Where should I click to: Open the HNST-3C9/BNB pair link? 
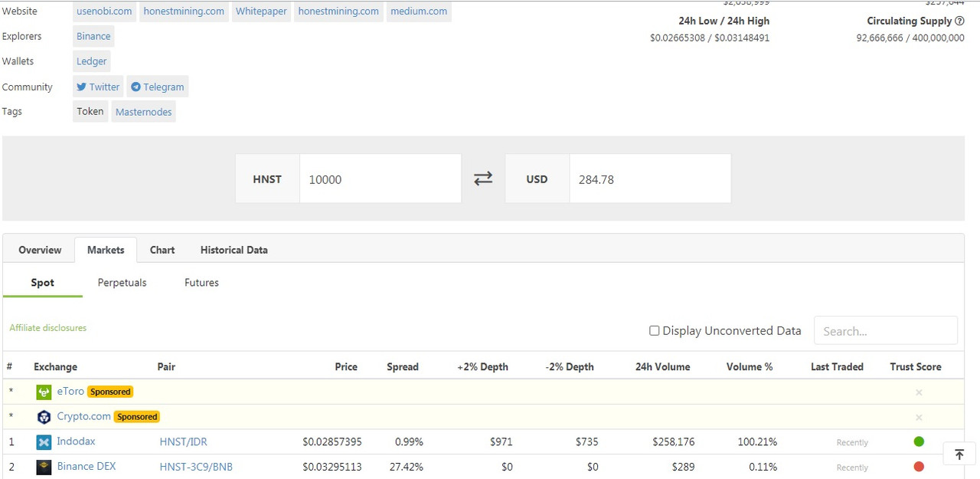point(196,467)
